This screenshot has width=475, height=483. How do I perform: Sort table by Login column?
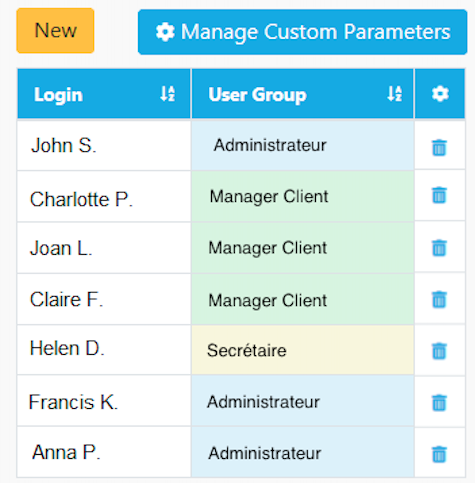[167, 93]
